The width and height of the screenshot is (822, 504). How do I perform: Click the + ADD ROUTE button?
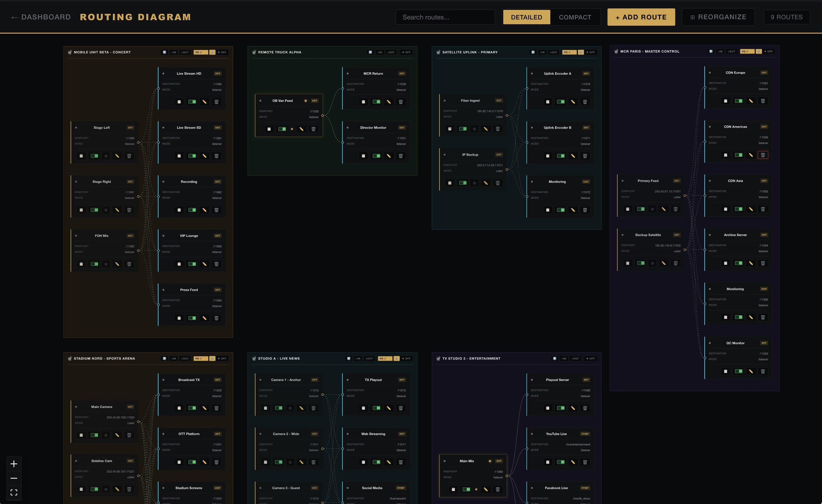tap(640, 17)
